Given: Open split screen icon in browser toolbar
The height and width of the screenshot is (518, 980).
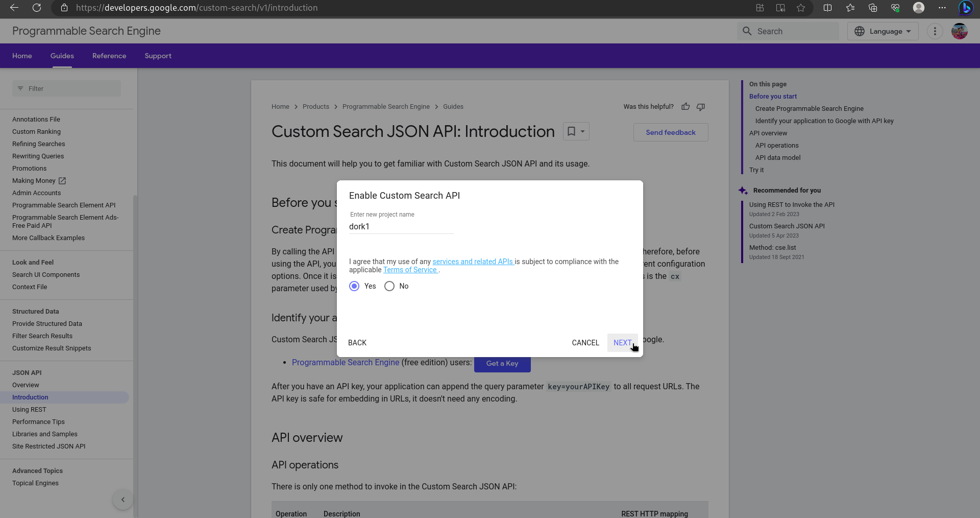Looking at the screenshot, I should [828, 8].
